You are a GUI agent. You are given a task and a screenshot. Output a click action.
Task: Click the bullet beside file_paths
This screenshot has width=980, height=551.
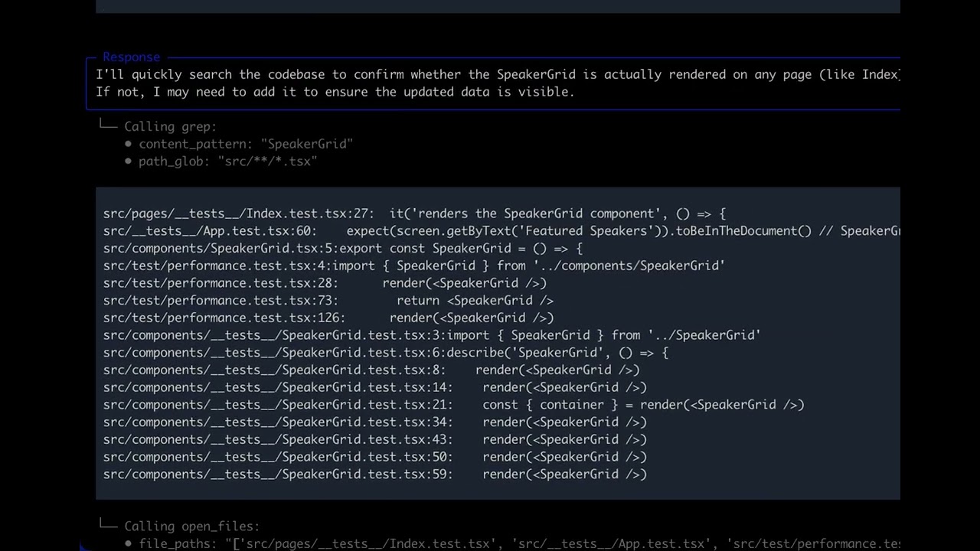click(x=128, y=544)
